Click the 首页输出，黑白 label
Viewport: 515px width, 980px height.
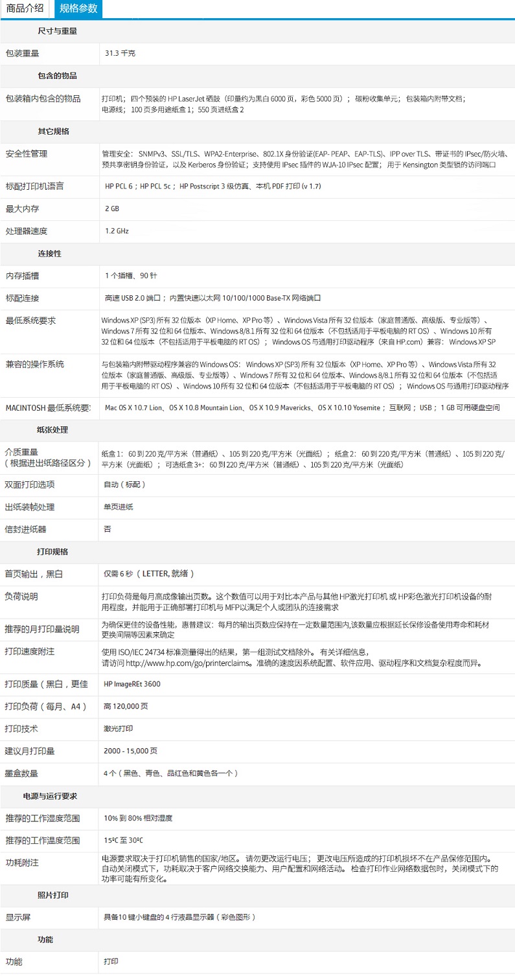point(34,575)
